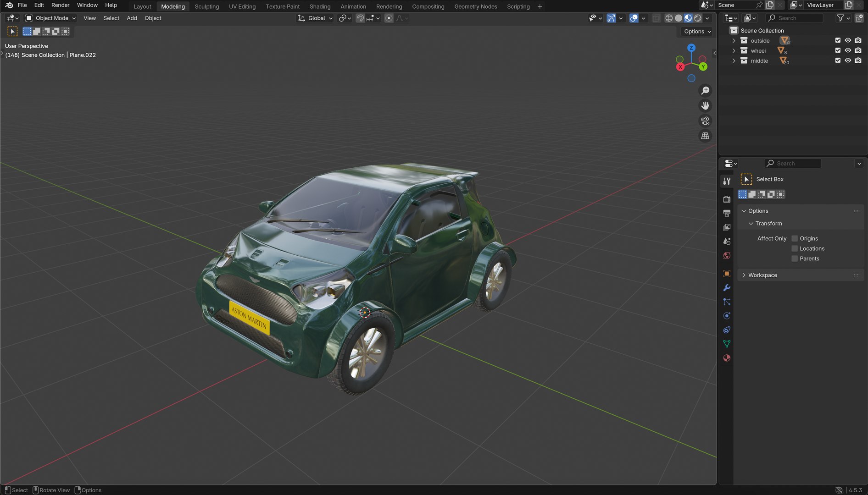This screenshot has width=868, height=495.
Task: Open the viewport Add menu
Action: pos(132,18)
